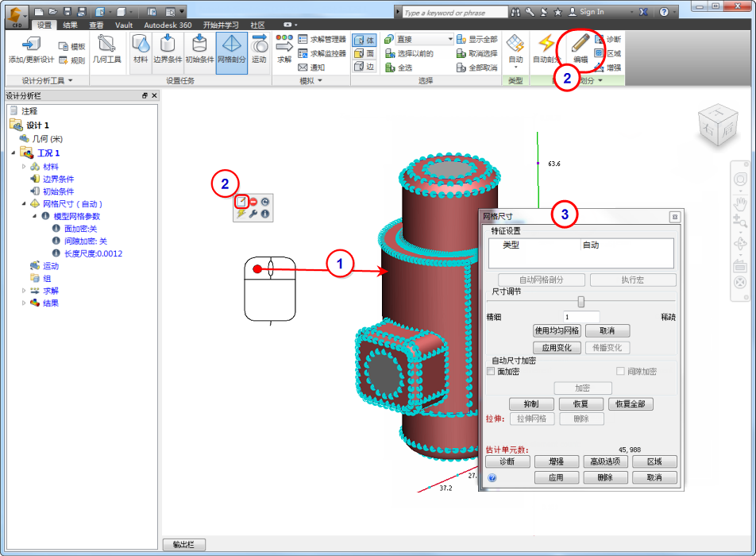Open 求解管理器 solver manager
This screenshot has width=756, height=556.
tap(322, 39)
